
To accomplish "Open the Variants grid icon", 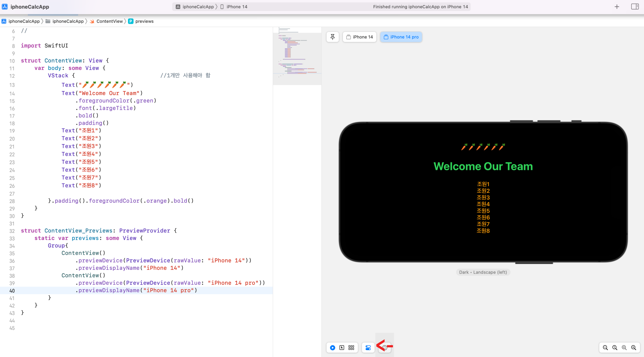I will tap(351, 348).
